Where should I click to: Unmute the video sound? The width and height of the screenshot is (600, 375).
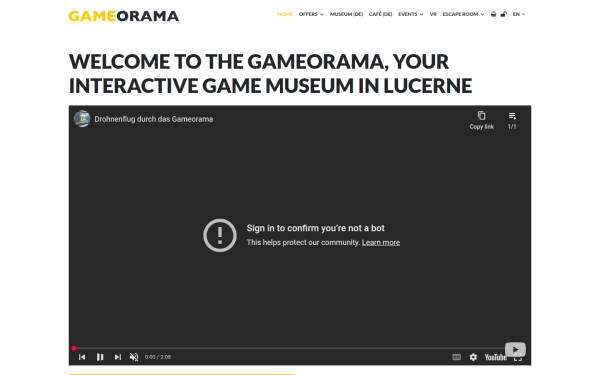click(134, 357)
